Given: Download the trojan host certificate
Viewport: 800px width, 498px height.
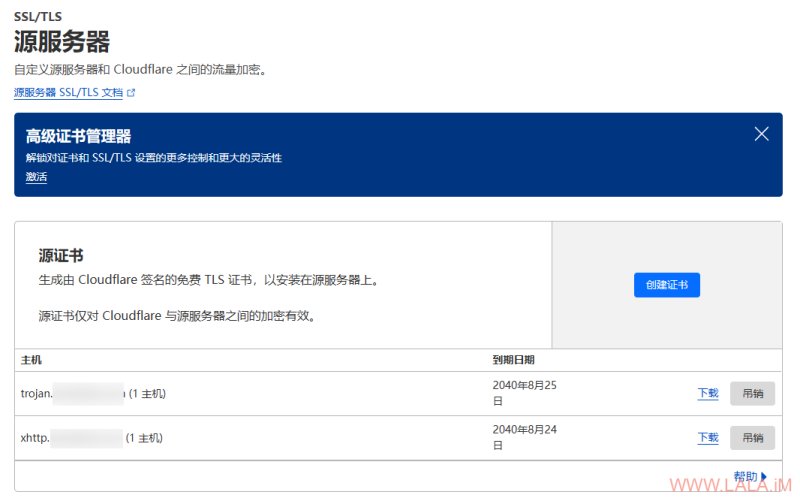Looking at the screenshot, I should click(708, 393).
